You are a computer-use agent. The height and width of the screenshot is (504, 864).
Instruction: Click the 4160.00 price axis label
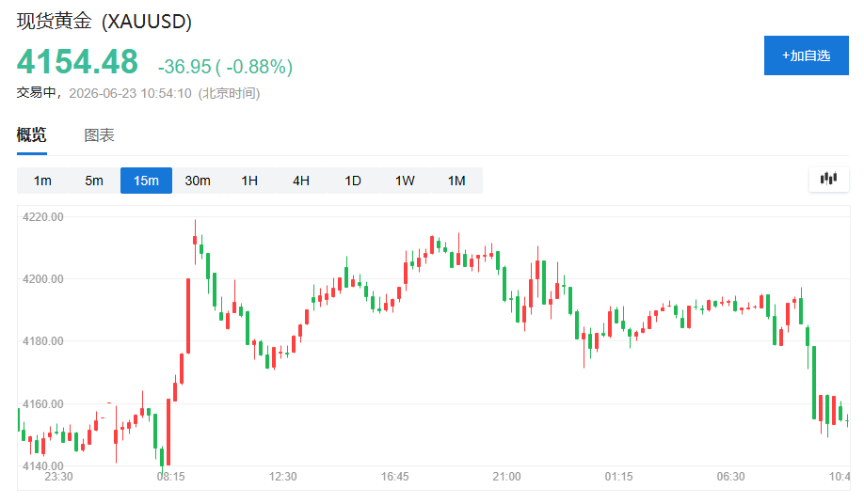click(x=43, y=404)
